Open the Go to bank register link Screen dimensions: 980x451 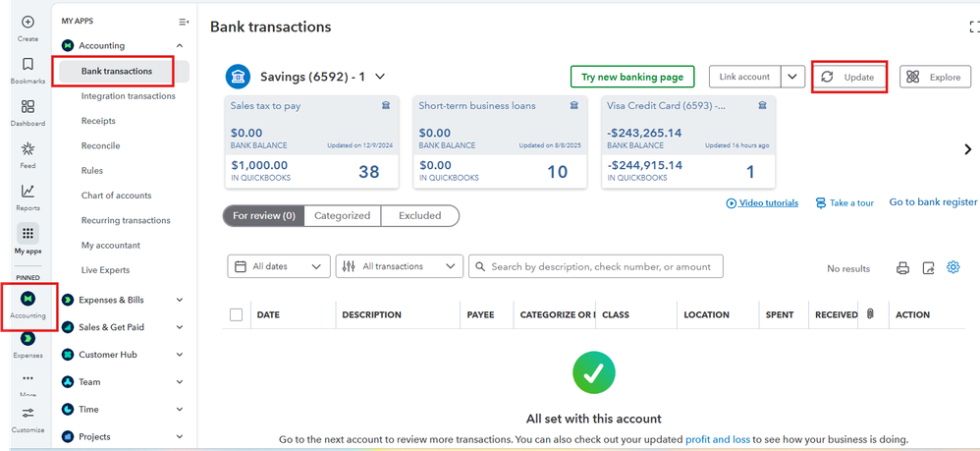[933, 202]
